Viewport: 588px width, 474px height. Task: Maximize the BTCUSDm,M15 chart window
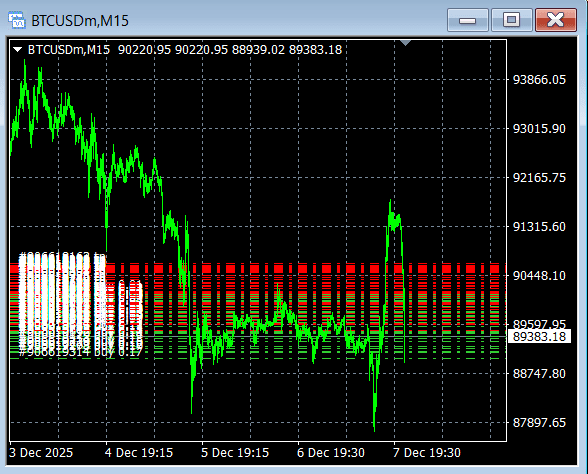512,20
